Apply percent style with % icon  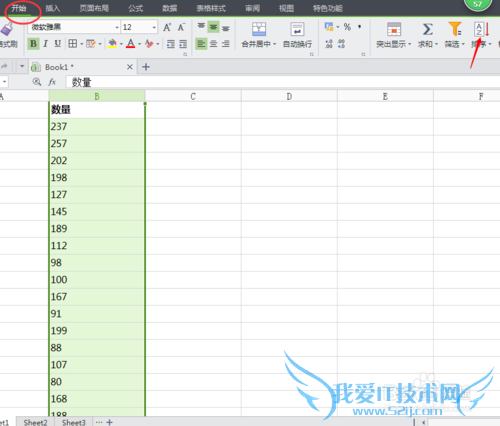pos(347,27)
